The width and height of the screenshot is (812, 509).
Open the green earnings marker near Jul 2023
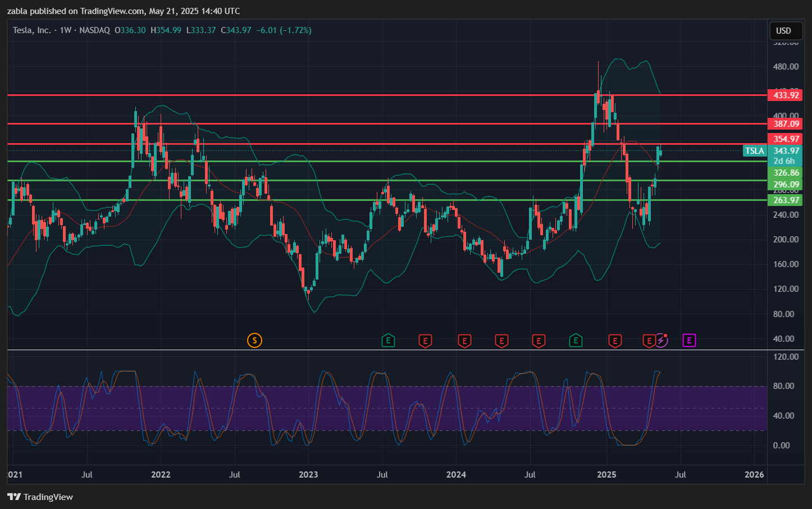(388, 340)
